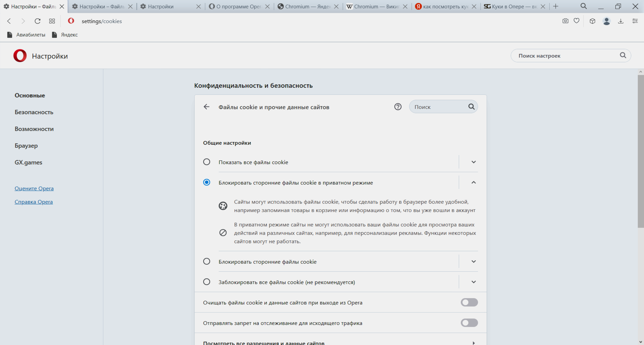
Task: Switch to the как посмотреть куки tab
Action: [446, 6]
